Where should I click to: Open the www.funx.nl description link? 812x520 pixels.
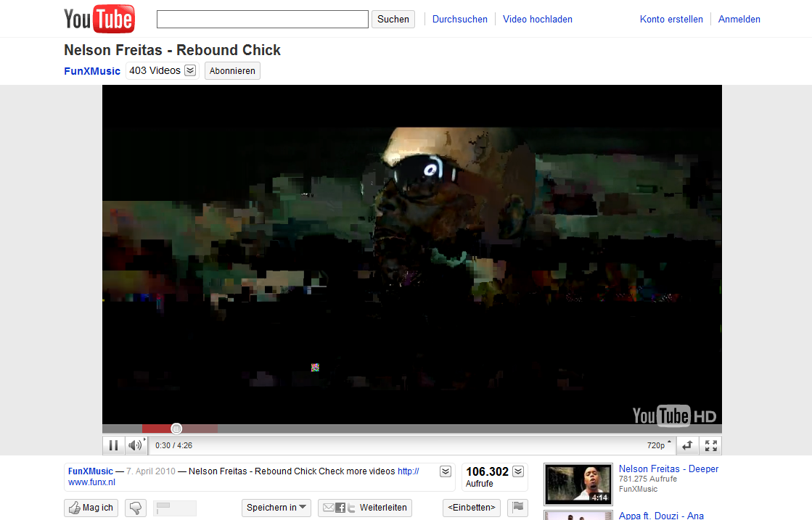tap(91, 482)
